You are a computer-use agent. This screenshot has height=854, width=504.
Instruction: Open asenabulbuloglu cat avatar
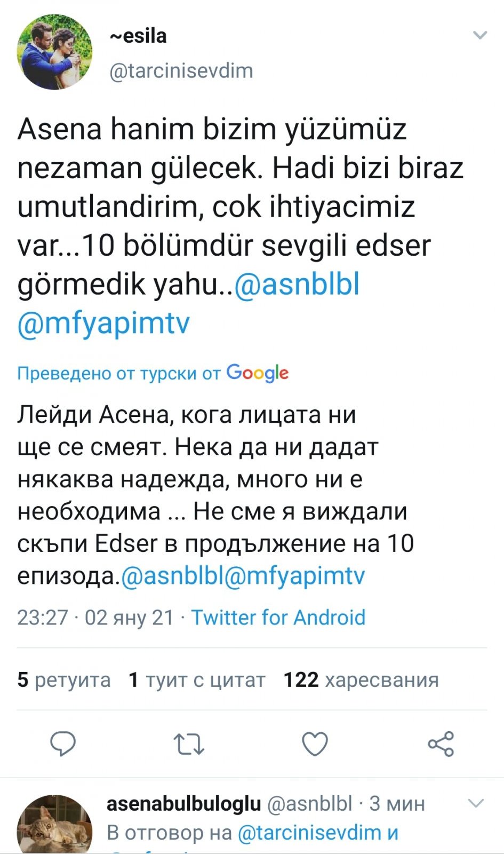[x=55, y=825]
